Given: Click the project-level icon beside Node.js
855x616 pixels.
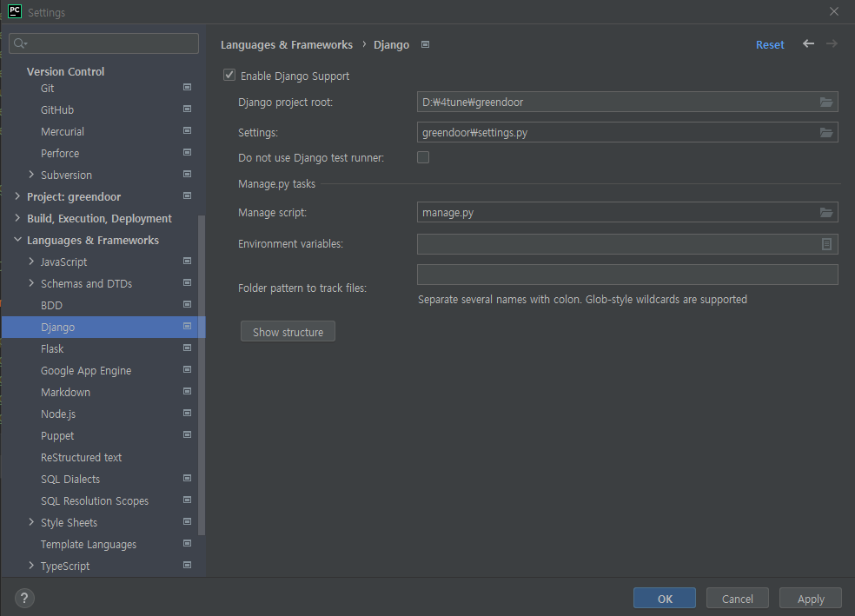Looking at the screenshot, I should pyautogui.click(x=187, y=414).
